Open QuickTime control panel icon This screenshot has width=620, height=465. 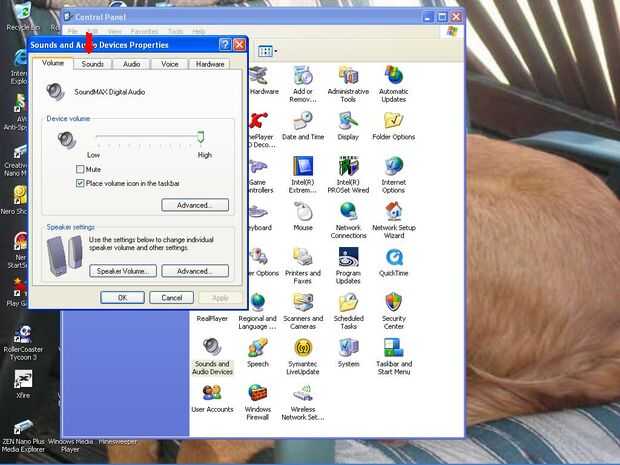pos(393,262)
